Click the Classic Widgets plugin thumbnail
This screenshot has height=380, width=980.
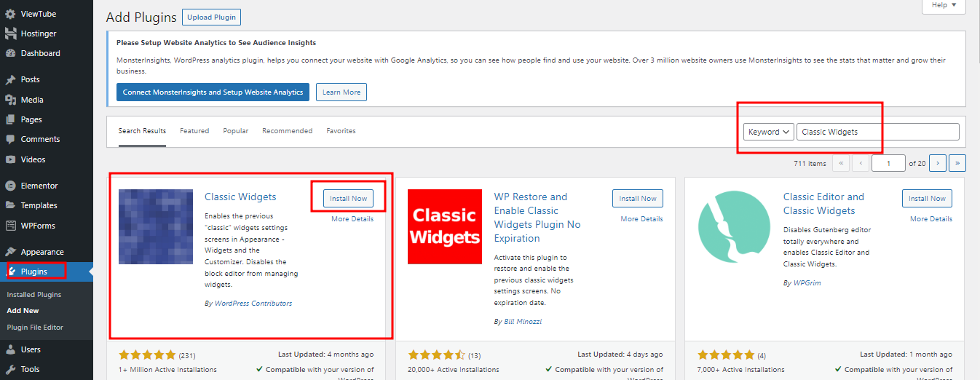(x=156, y=226)
